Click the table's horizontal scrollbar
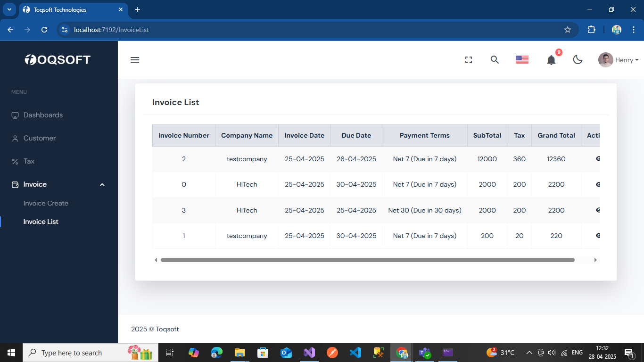The width and height of the screenshot is (644, 362). [367, 260]
